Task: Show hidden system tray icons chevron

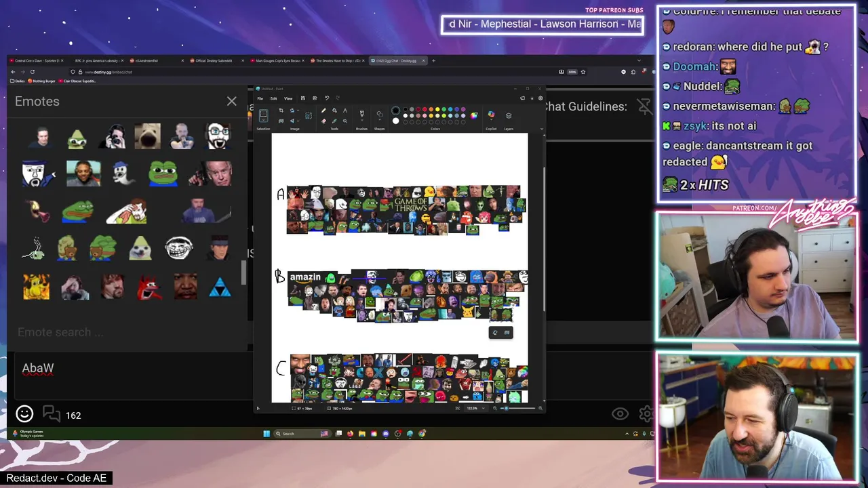Action: (x=627, y=434)
